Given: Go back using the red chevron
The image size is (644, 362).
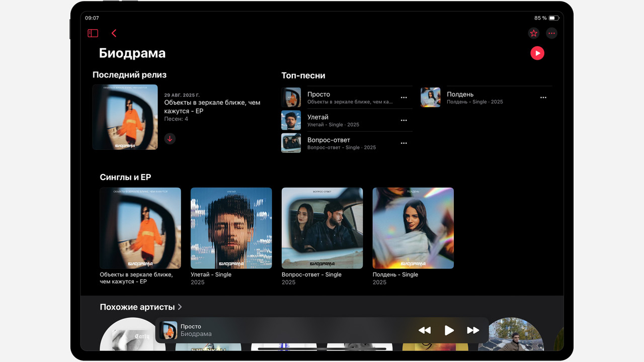Looking at the screenshot, I should point(114,33).
